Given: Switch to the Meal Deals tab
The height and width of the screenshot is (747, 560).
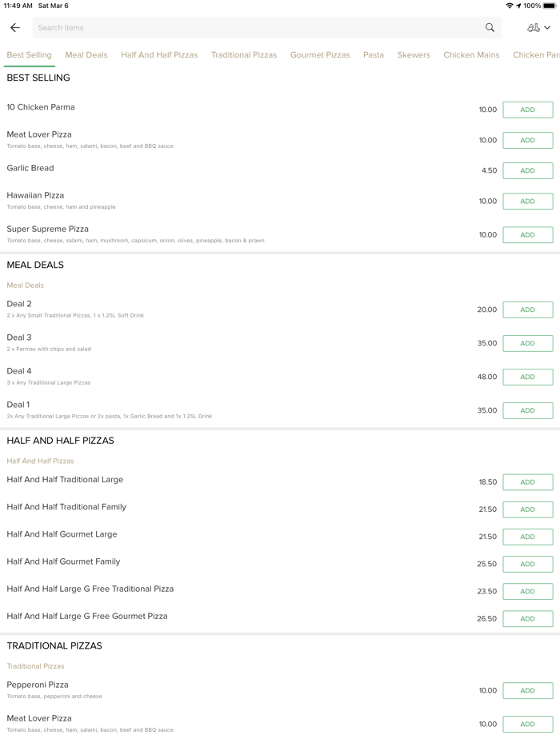Looking at the screenshot, I should (86, 55).
